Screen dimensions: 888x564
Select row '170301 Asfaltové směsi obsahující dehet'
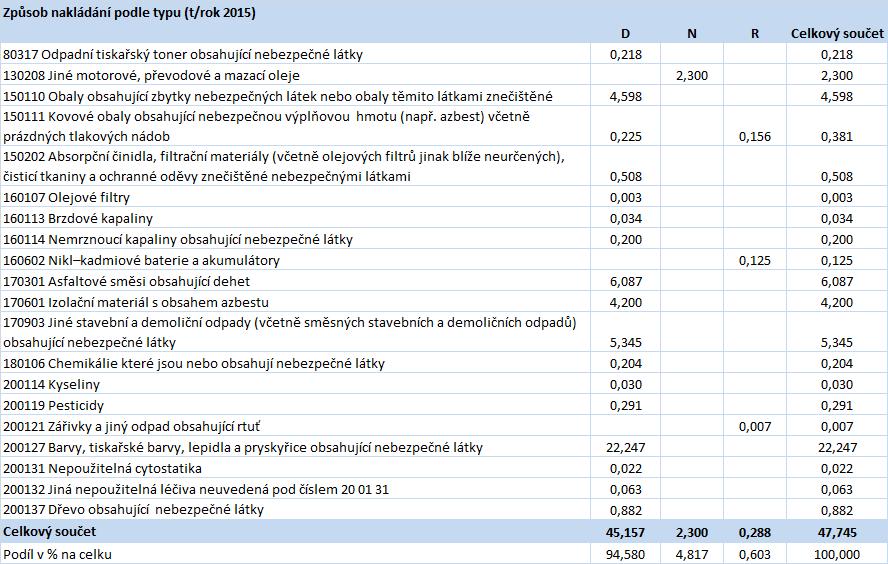[x=444, y=281]
